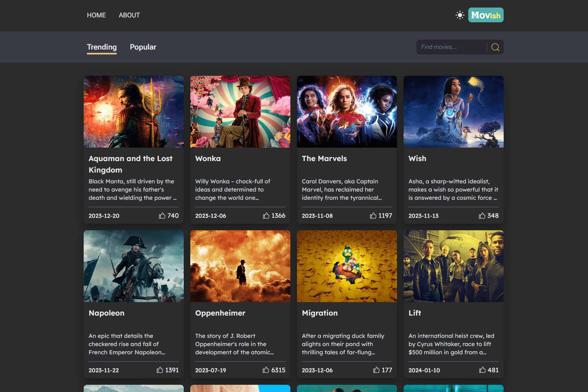Click the release date 2023-11-08
This screenshot has height=392, width=588.
(317, 216)
